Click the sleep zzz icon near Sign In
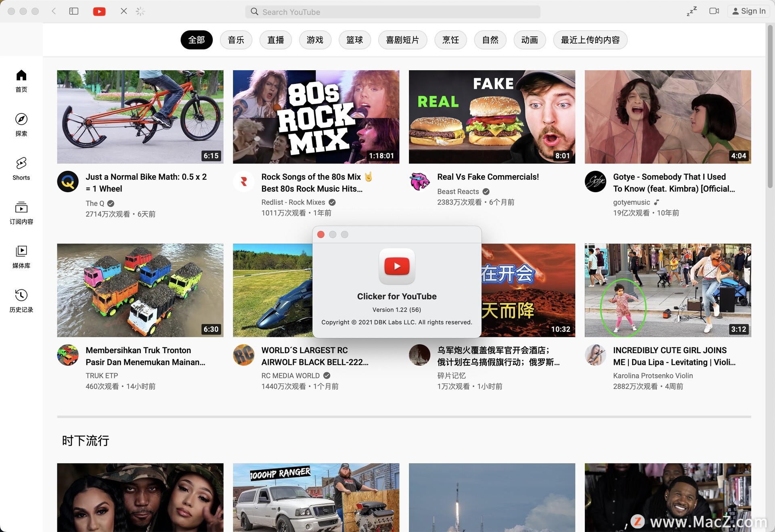Screen dimensions: 775x532 point(691,11)
